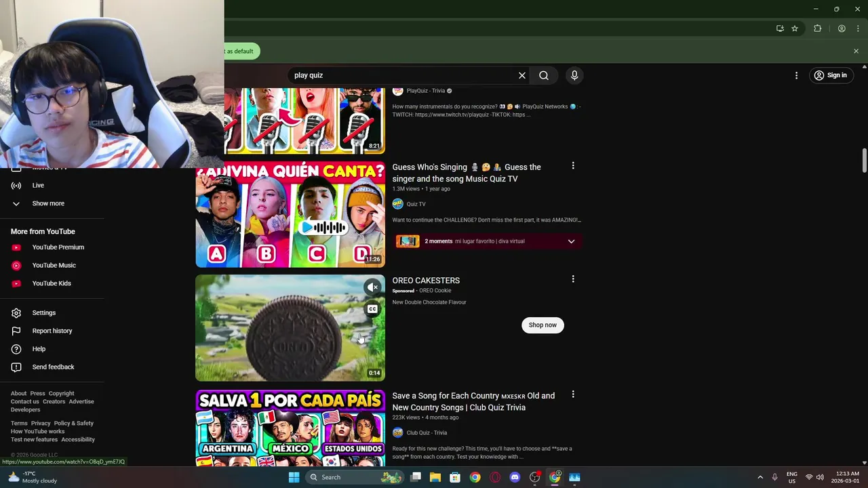Start voice search with the microphone icon

click(x=574, y=75)
